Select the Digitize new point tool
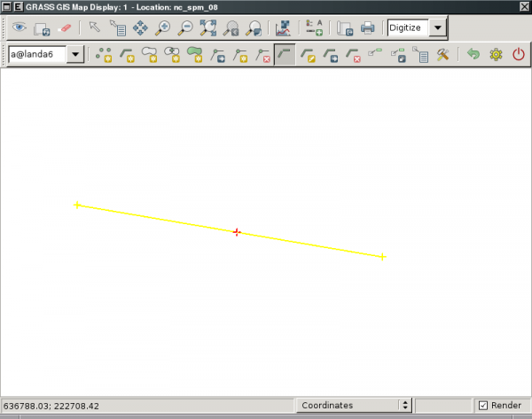This screenshot has width=532, height=419. 105,55
